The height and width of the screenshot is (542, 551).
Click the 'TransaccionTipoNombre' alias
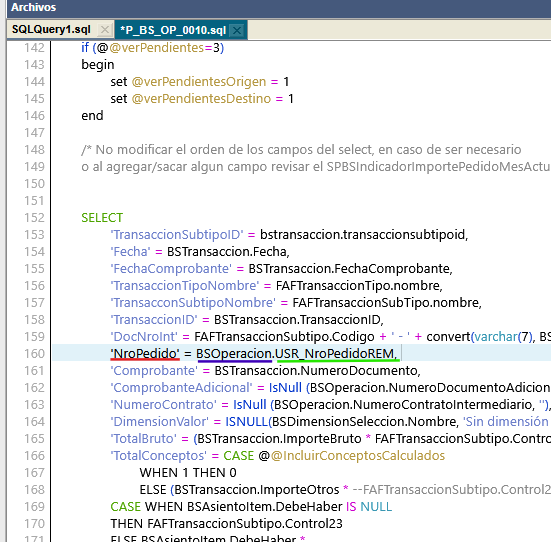point(184,286)
